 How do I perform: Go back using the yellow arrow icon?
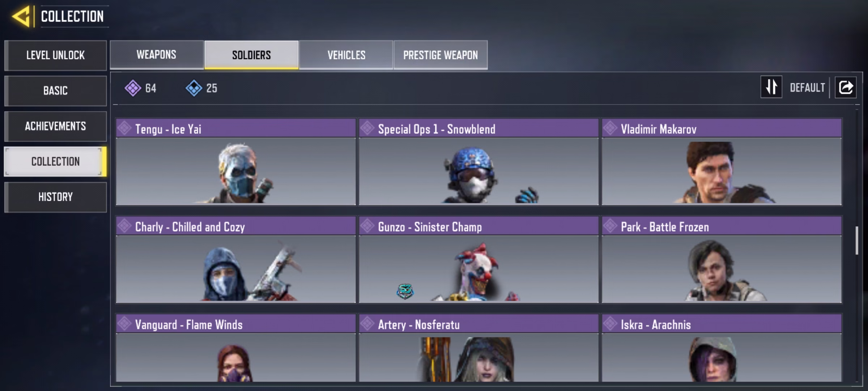(x=21, y=17)
